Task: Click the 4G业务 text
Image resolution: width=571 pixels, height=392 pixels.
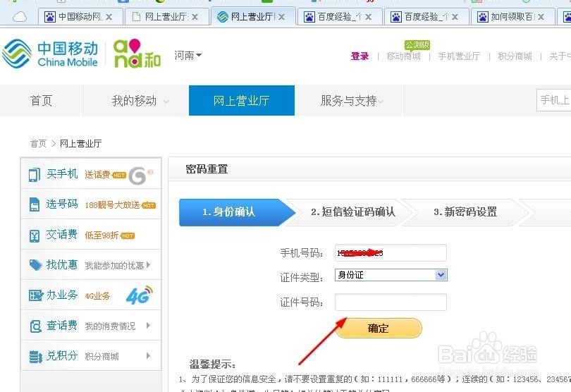Action: [x=97, y=296]
